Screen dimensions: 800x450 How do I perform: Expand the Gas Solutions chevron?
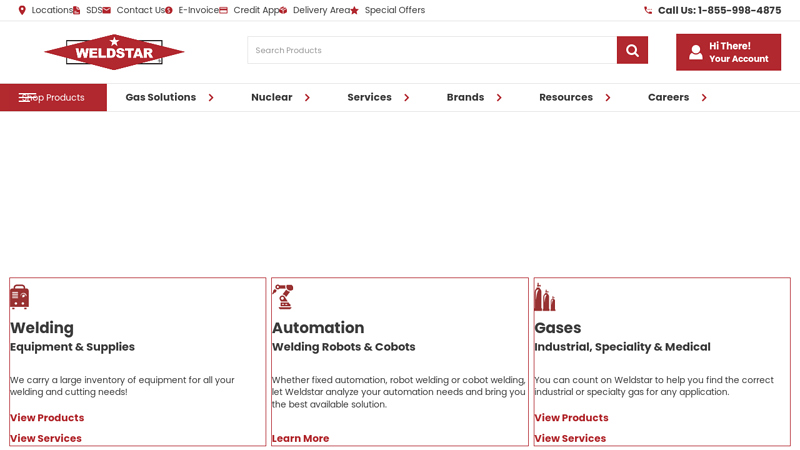pyautogui.click(x=211, y=97)
